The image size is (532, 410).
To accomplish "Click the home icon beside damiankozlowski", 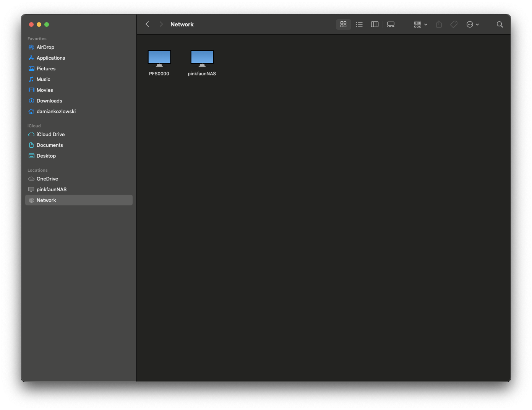I will pyautogui.click(x=31, y=111).
